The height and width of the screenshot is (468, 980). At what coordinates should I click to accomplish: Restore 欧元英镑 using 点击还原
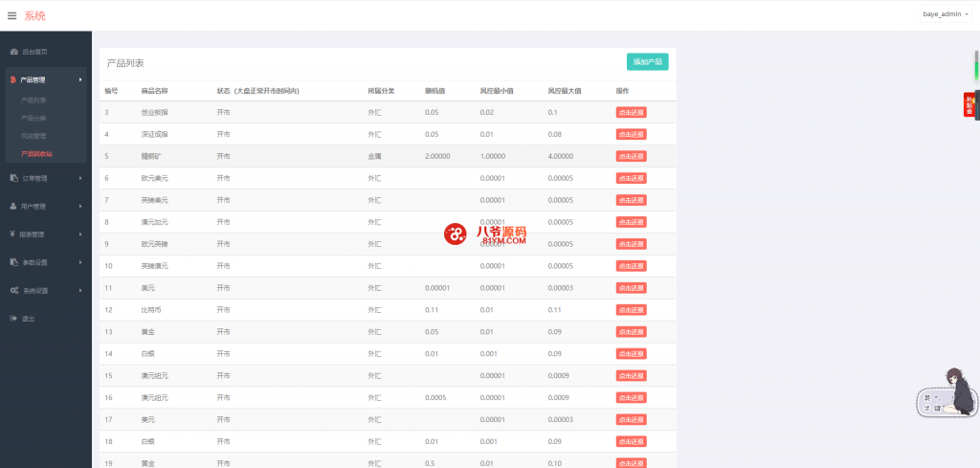click(632, 244)
